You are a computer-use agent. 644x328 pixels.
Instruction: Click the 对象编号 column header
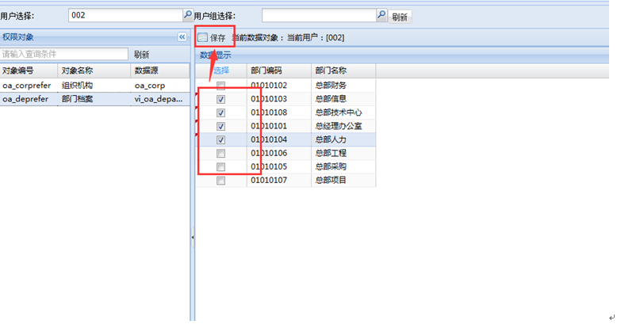coord(29,71)
